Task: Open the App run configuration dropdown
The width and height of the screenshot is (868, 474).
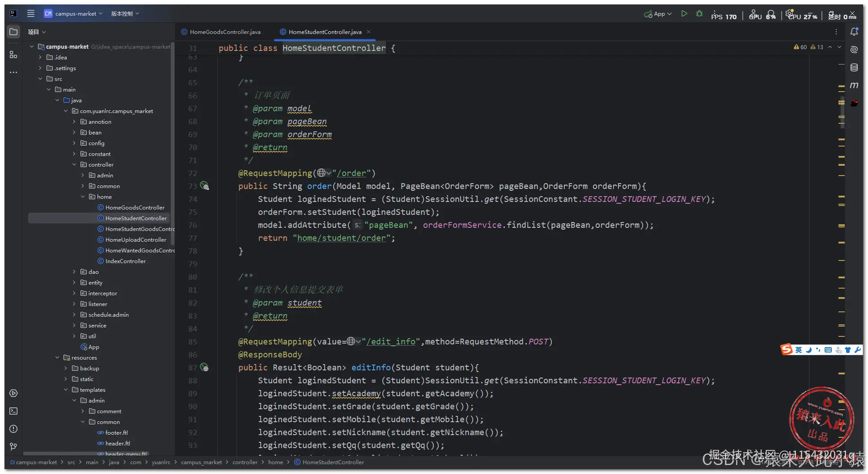Action: pos(658,14)
